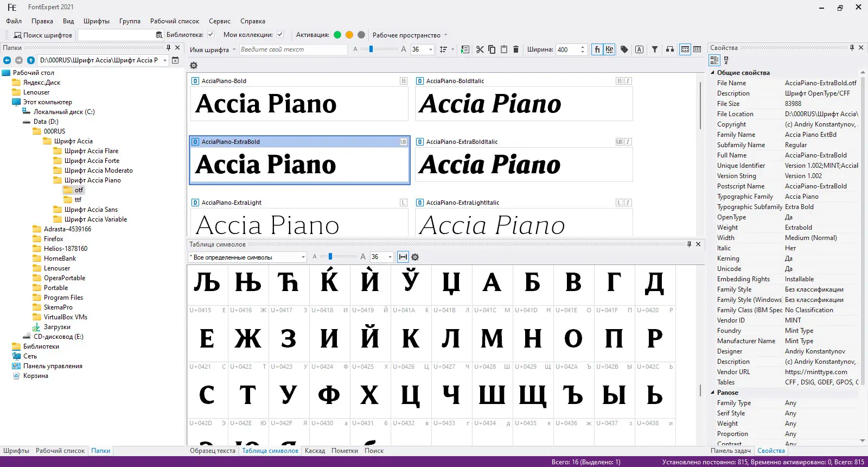Toggle ligatures fi button
Image resolution: width=868 pixels, height=467 pixels.
(x=597, y=49)
